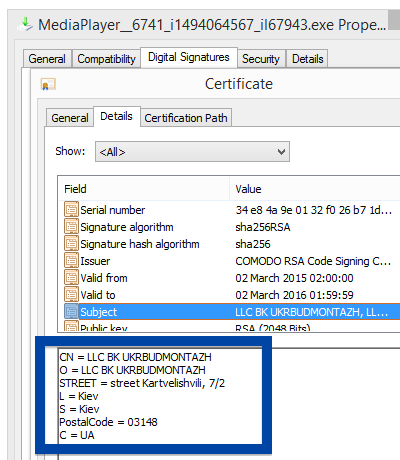400x460 pixels.
Task: Click the Subject field icon
Action: click(71, 312)
